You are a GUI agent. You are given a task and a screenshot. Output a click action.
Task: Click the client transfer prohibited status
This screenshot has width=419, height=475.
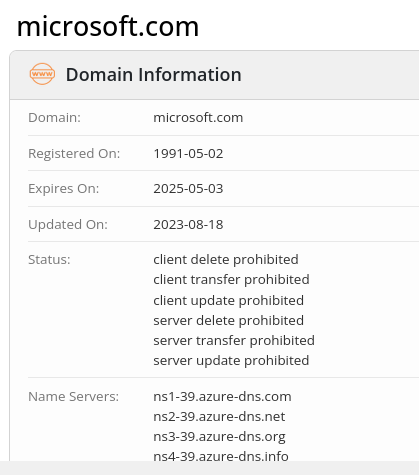(x=231, y=279)
